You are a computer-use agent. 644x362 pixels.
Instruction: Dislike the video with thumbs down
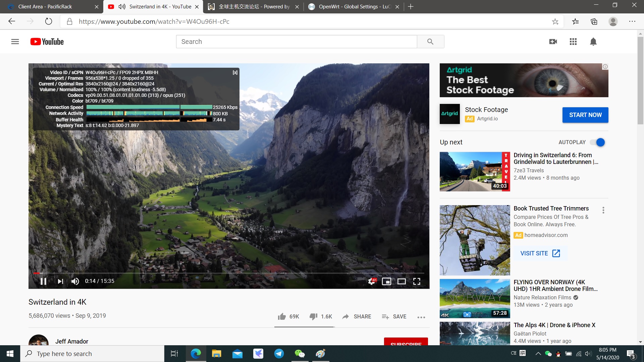point(321,316)
